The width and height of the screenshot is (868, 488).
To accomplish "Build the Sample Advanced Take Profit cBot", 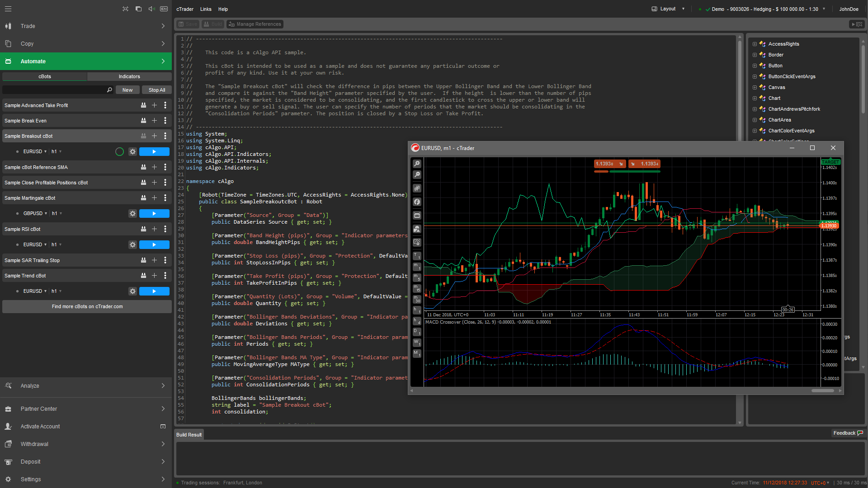I will pyautogui.click(x=143, y=105).
